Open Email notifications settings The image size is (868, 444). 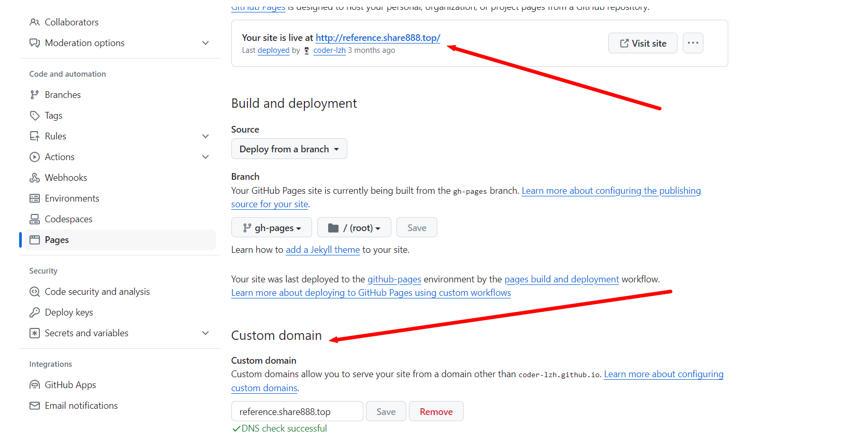point(81,406)
